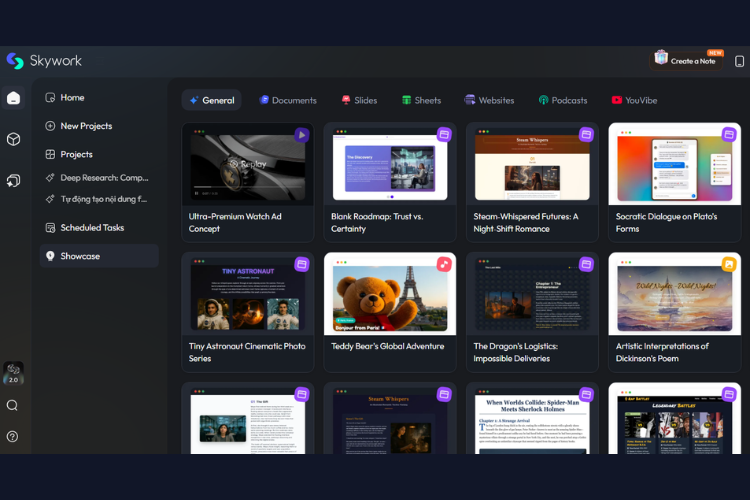The width and height of the screenshot is (750, 500).
Task: Click the Skywork logo icon
Action: pos(15,61)
